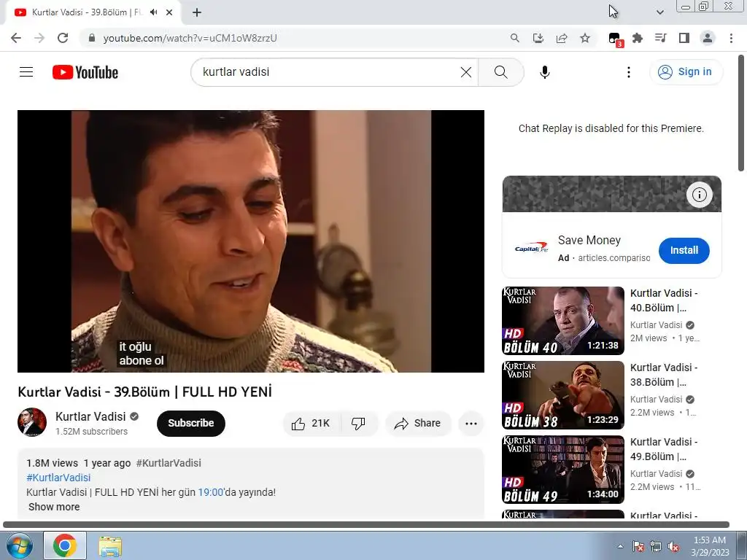Go back with browser back arrow

coord(16,38)
